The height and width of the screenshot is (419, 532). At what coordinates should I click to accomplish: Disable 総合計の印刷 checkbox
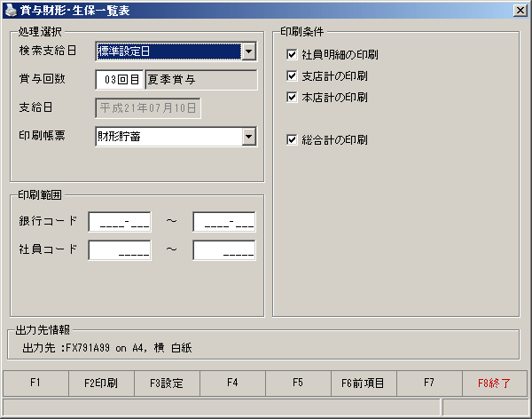click(x=292, y=139)
